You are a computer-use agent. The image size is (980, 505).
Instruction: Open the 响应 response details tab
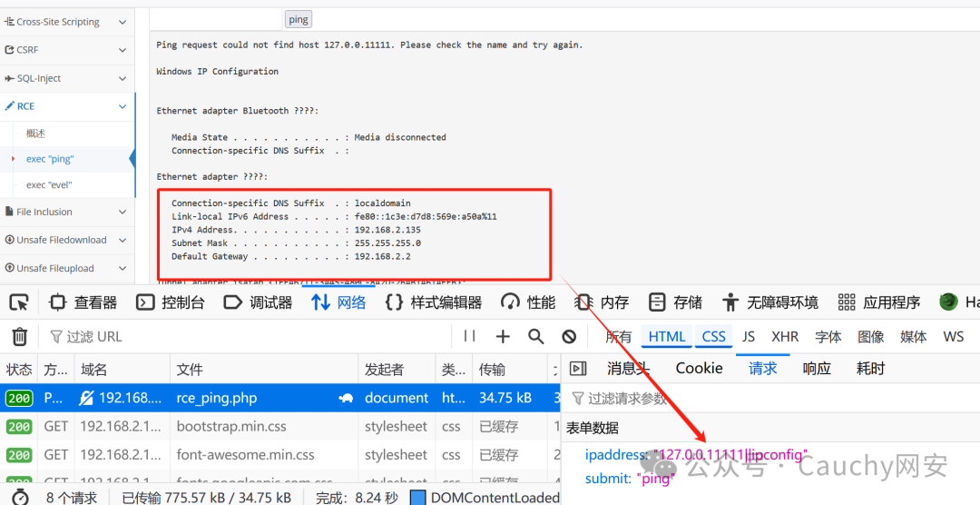(x=817, y=369)
